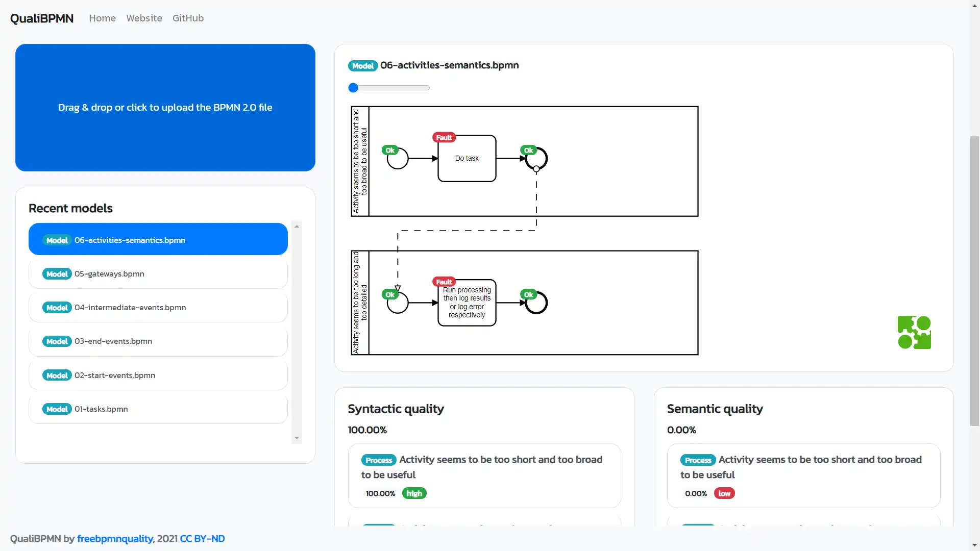Open the GitHub navigation item

(x=188, y=18)
